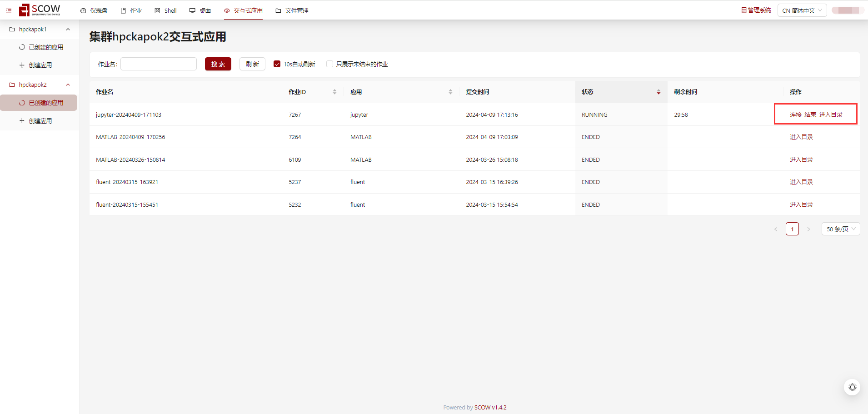
Task: Click 进入目录 for fluent-20240315-163921
Action: (801, 182)
